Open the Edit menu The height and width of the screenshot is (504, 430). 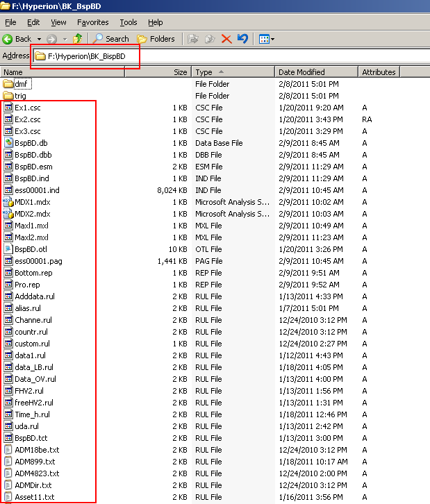[33, 22]
